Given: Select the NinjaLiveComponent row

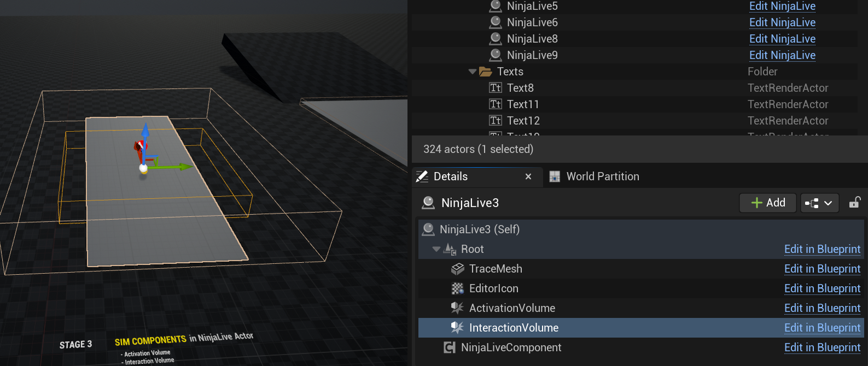Looking at the screenshot, I should (641, 347).
